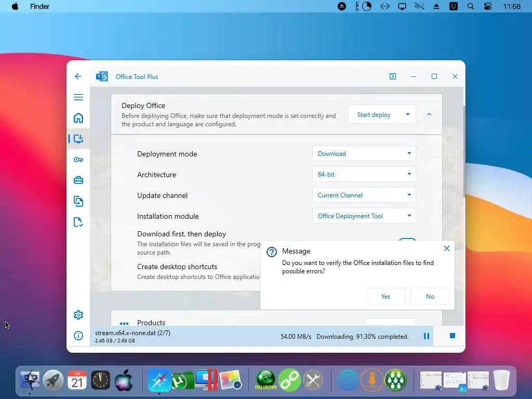Open the Toolbox page in sidebar
Image resolution: width=532 pixels, height=399 pixels.
[78, 180]
